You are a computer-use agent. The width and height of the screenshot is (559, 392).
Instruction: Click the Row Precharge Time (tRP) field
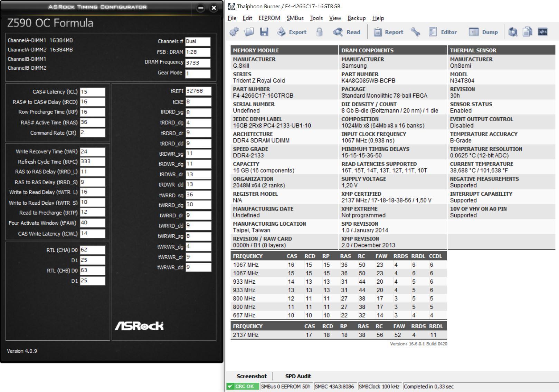(x=93, y=112)
